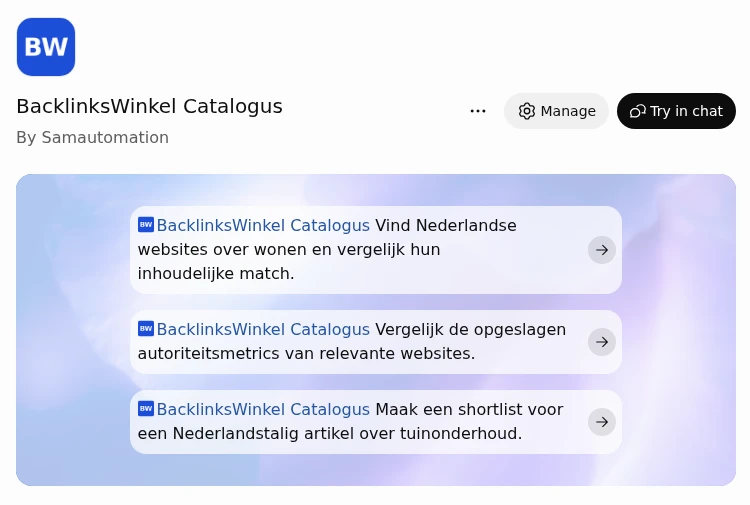750x505 pixels.
Task: Click the small BW icon in the autoriteitsmetrics prompt
Action: [146, 329]
